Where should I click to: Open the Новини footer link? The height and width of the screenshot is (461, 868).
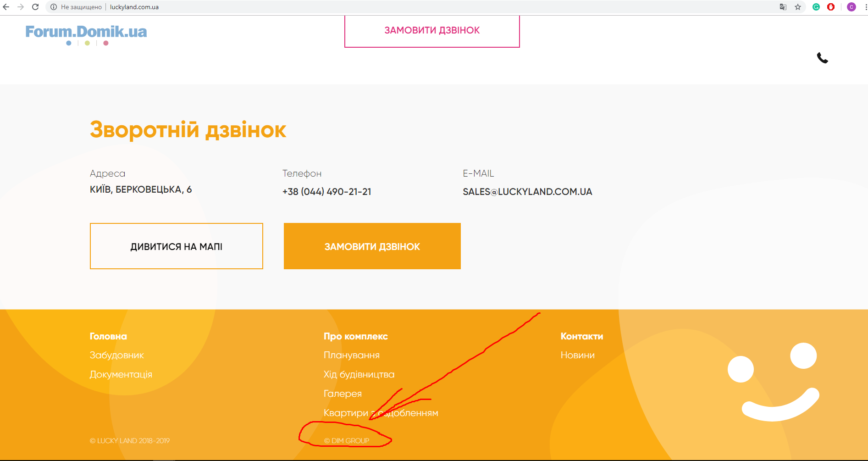(x=578, y=355)
